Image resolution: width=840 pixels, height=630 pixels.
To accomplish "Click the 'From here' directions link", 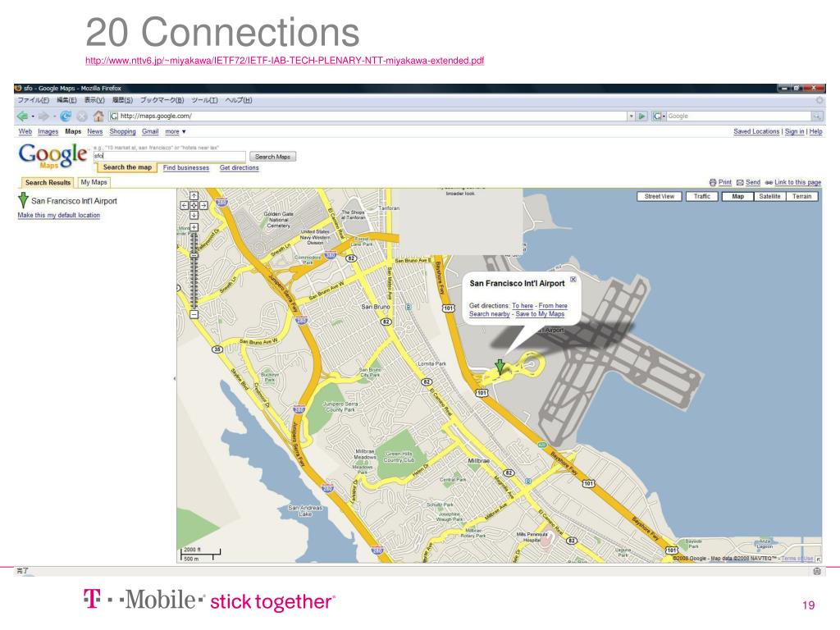I will 553,306.
